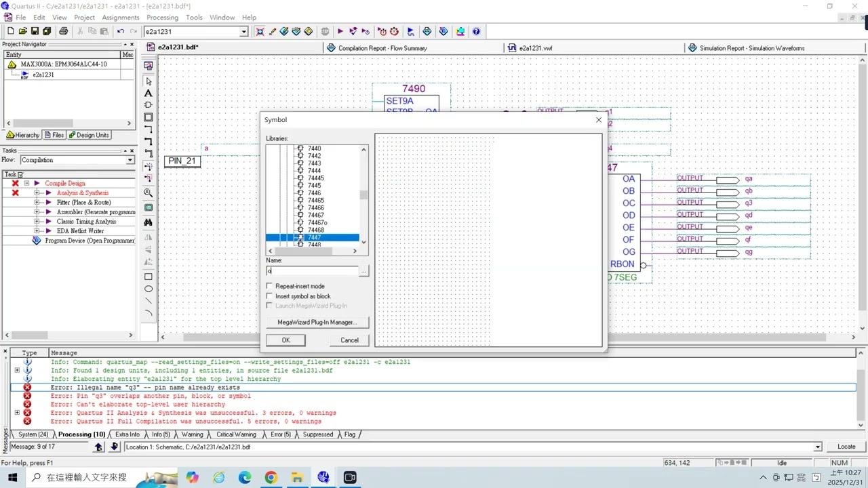Screen dimensions: 868x488
Task: Open the Flow Compilation dropdown
Action: (130, 160)
